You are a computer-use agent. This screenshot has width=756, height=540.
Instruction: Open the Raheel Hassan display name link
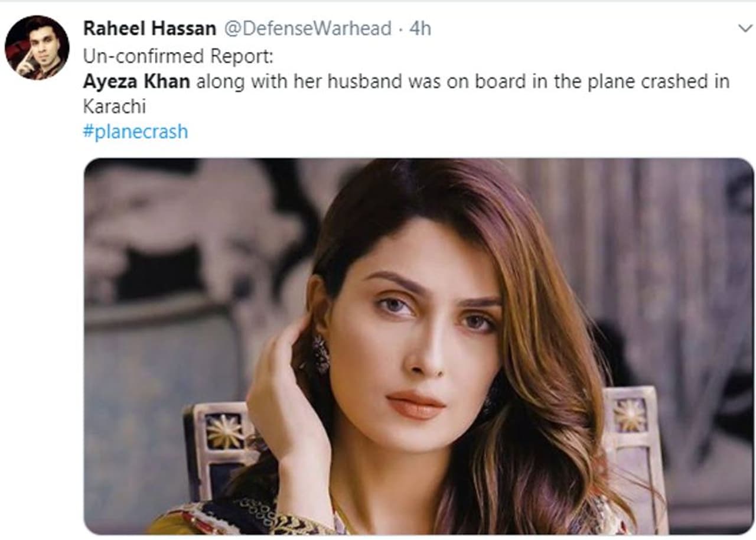[149, 28]
